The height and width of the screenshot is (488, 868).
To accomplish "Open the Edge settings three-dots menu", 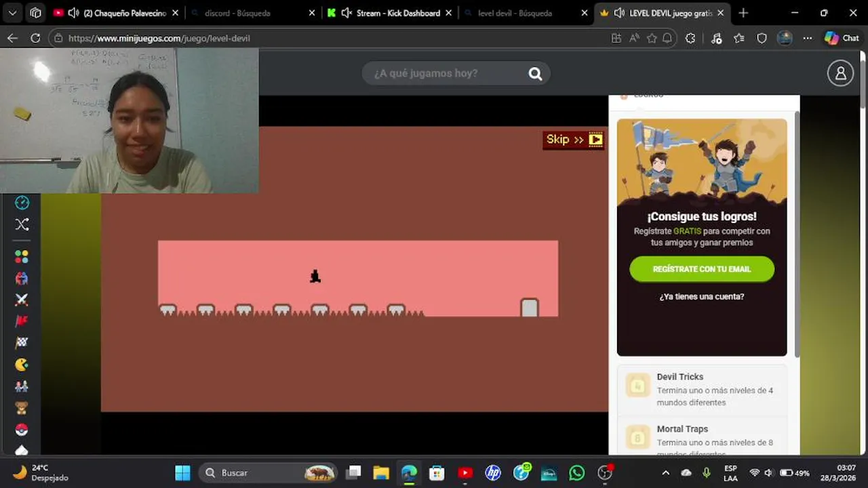I will click(x=807, y=39).
